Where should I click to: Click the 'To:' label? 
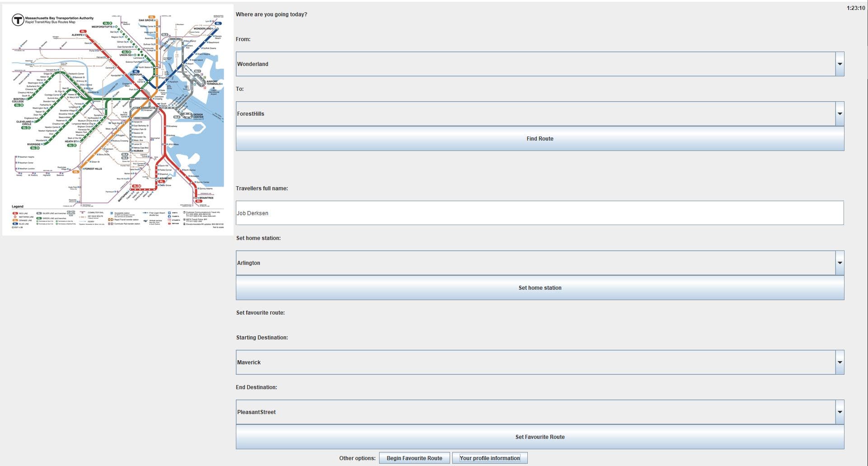tap(239, 89)
